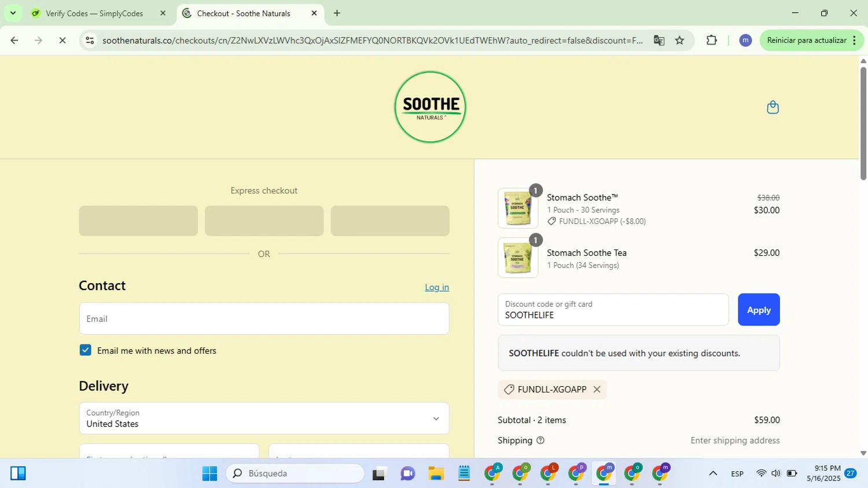The width and height of the screenshot is (868, 488).
Task: Click the Discount code or gift card field
Action: tap(613, 310)
